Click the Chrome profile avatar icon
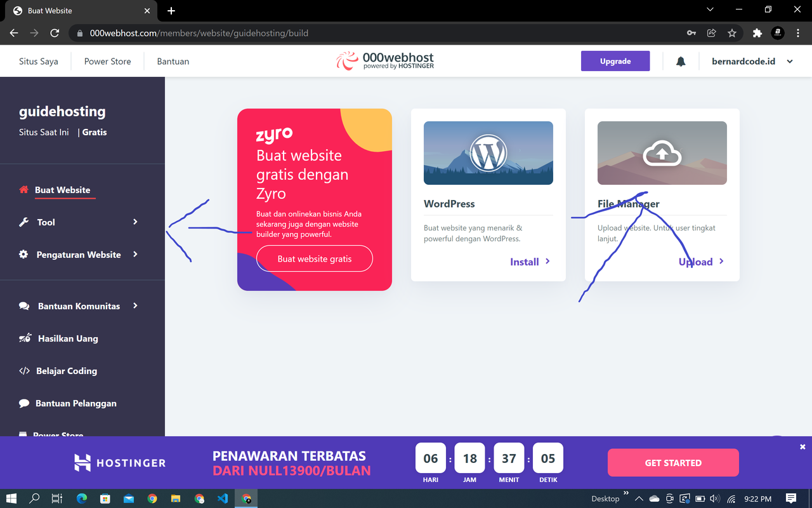The width and height of the screenshot is (812, 508). pos(778,33)
